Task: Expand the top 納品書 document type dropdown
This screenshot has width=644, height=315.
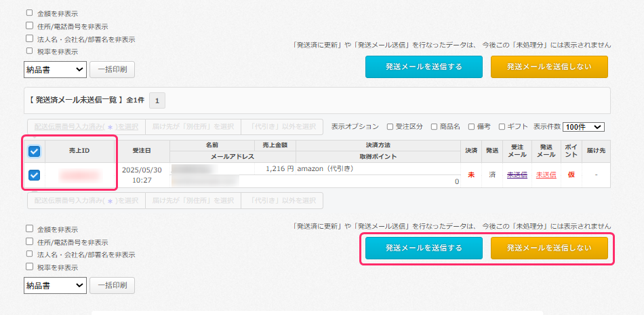Action: pos(55,69)
